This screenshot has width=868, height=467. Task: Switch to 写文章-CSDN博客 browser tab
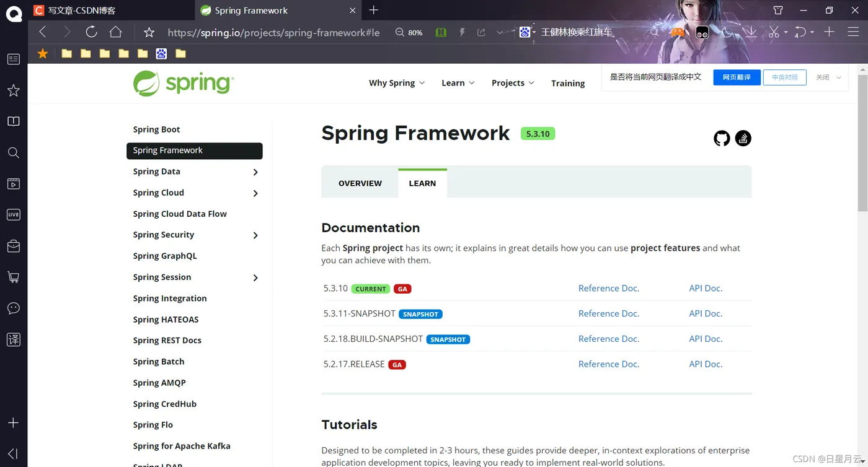coord(110,11)
